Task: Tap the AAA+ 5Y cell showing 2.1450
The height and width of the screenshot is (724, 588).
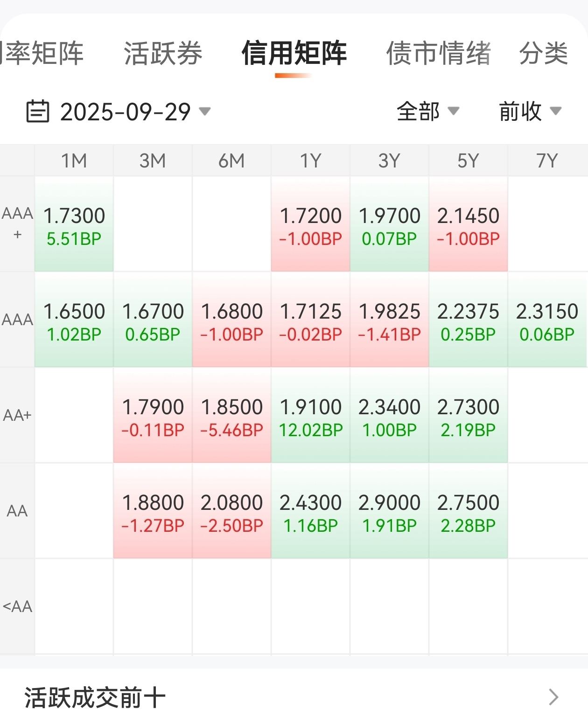Action: pyautogui.click(x=468, y=224)
